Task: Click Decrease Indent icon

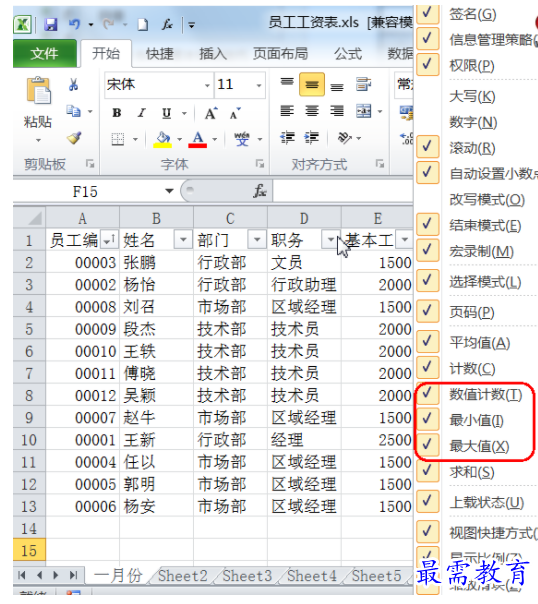Action: 287,138
